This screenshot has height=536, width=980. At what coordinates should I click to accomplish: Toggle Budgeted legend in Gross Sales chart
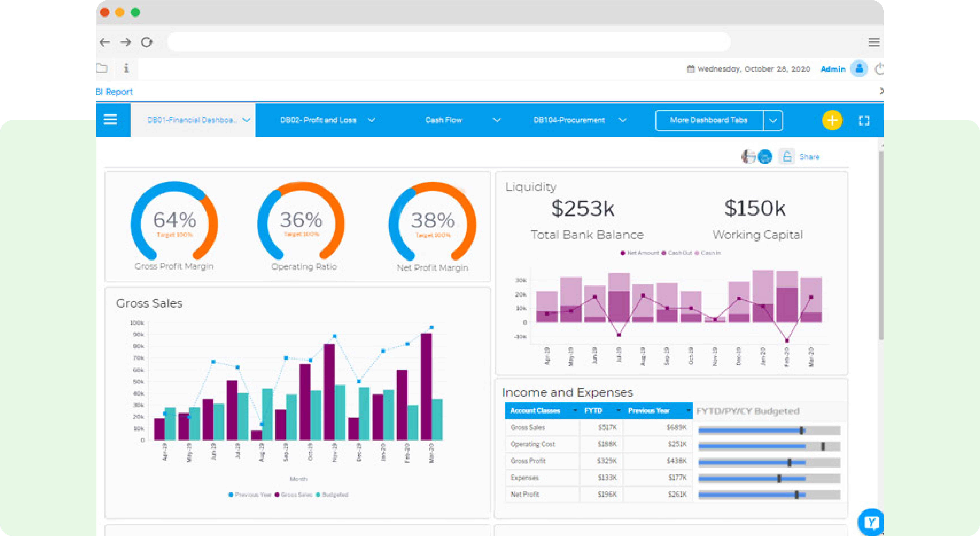332,495
